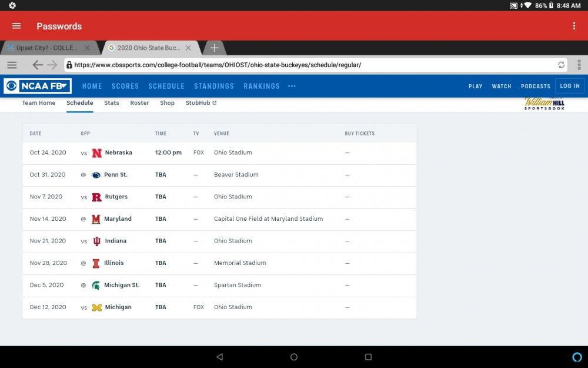The width and height of the screenshot is (588, 368).
Task: Open the William Hill Sportsbook logo
Action: point(544,104)
